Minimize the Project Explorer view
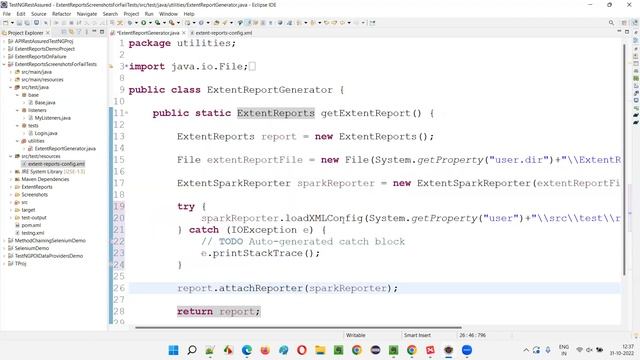This screenshot has width=640, height=360. 94,32
